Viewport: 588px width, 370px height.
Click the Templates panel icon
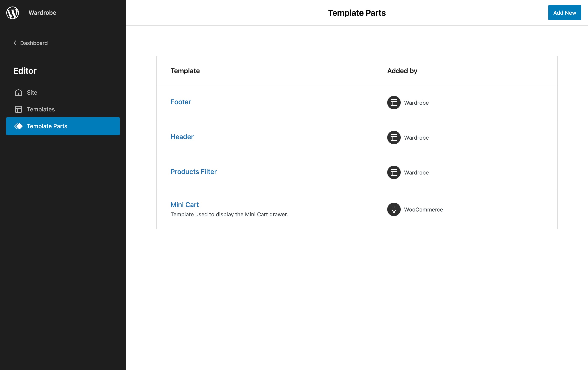click(x=18, y=109)
